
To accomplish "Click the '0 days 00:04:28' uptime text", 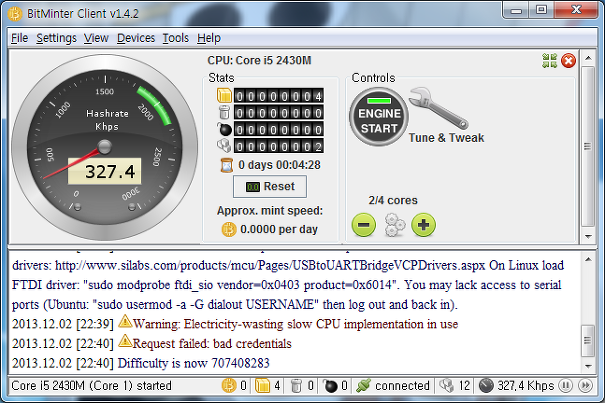I will 279,165.
